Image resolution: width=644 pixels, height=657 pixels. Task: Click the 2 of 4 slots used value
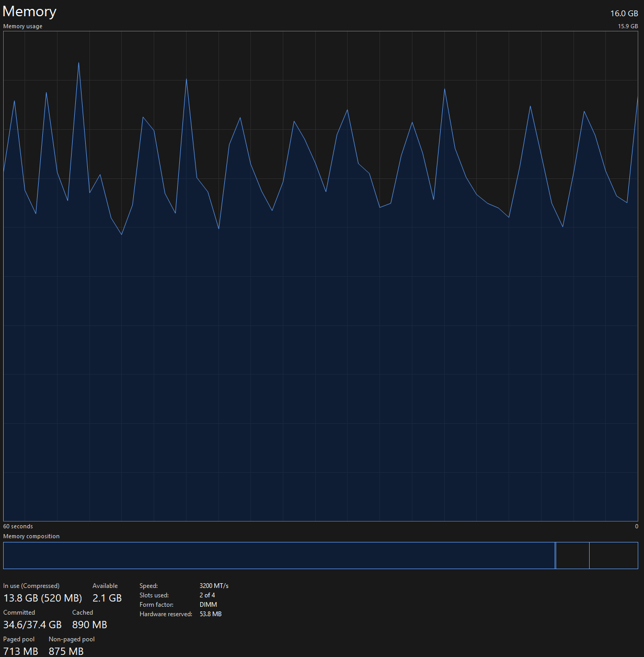pos(207,595)
